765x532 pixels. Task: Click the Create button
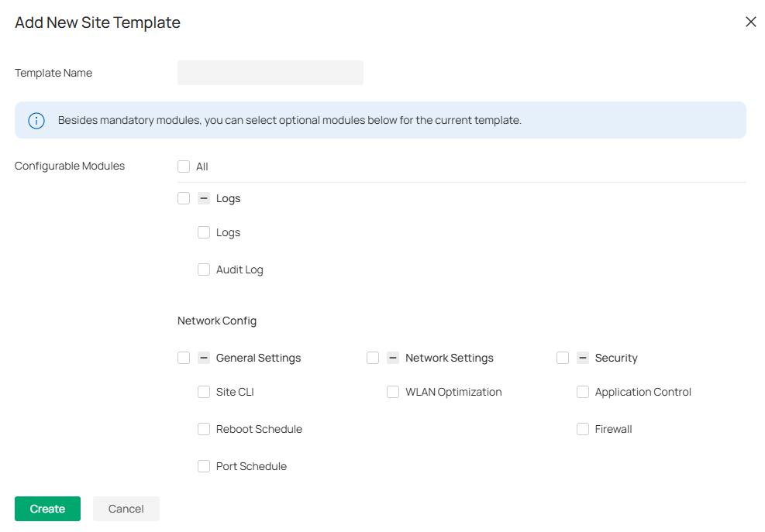tap(47, 509)
